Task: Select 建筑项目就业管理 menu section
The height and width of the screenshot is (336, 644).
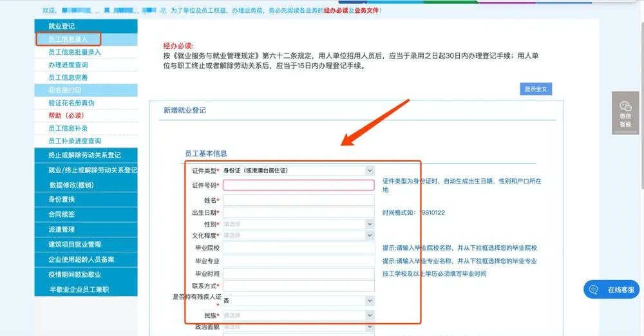Action: pos(86,245)
